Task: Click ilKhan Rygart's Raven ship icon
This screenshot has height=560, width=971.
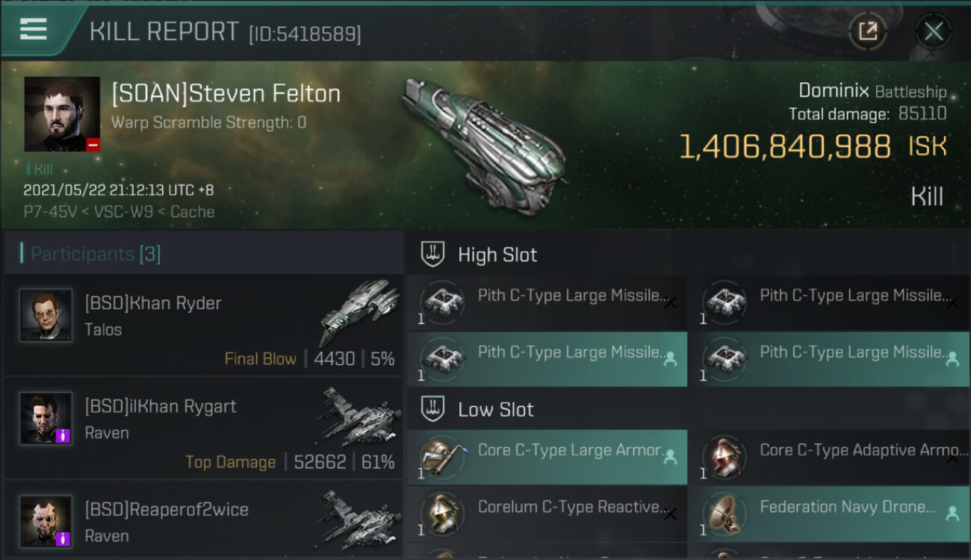Action: (x=359, y=415)
